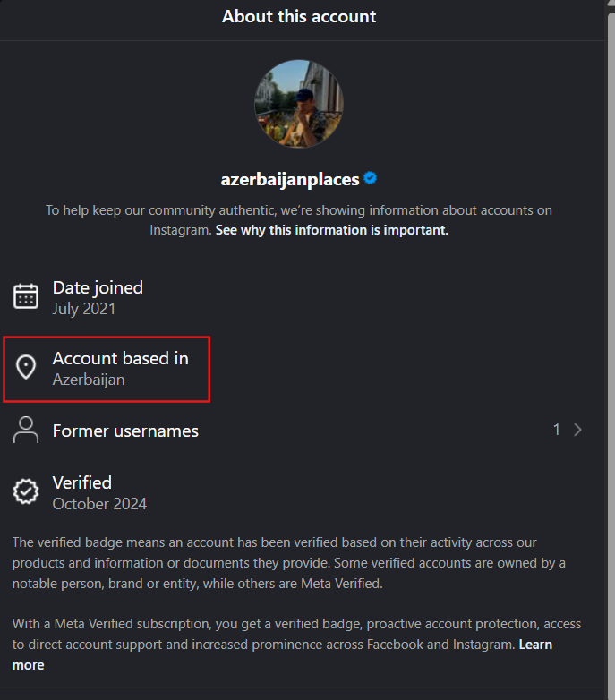The image size is (615, 700).
Task: Click the former usernames count number 1
Action: (556, 430)
